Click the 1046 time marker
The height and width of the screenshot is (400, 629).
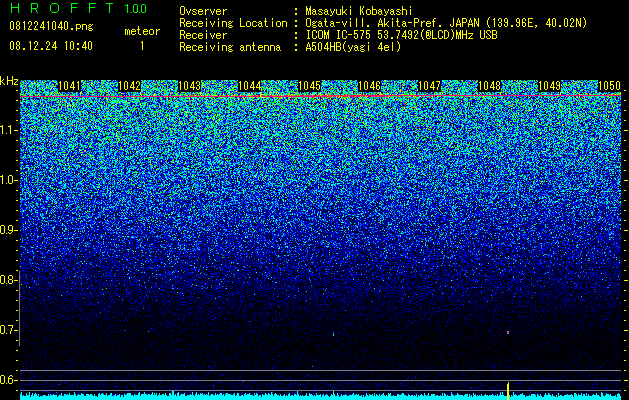point(369,86)
